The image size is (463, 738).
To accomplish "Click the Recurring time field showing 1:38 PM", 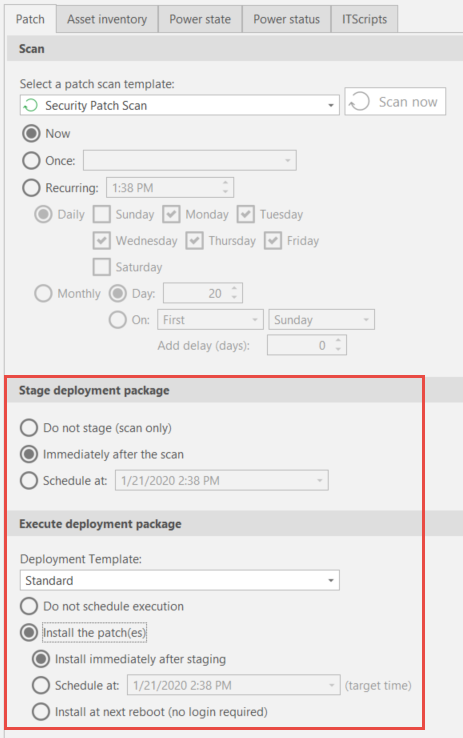I will (x=170, y=188).
